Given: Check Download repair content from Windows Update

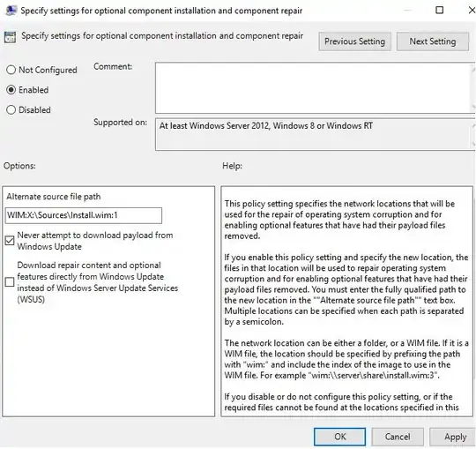Looking at the screenshot, I should pos(10,282).
